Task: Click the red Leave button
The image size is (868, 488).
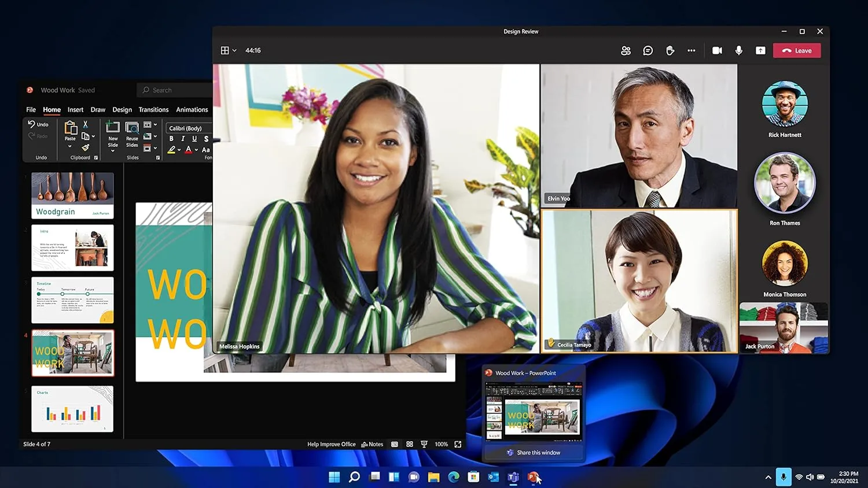Action: [797, 50]
